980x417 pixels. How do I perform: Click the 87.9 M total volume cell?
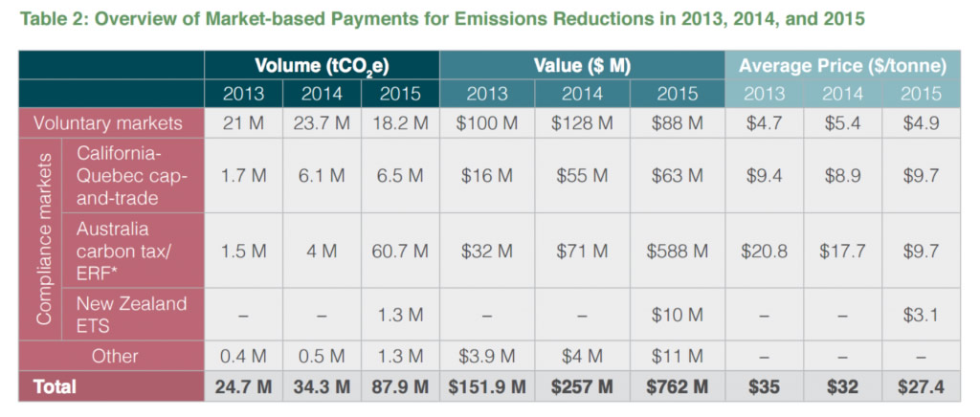point(400,387)
